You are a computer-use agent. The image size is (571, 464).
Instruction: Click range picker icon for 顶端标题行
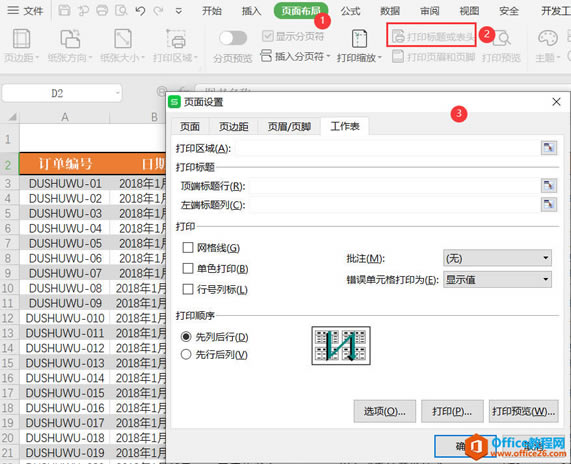(548, 186)
